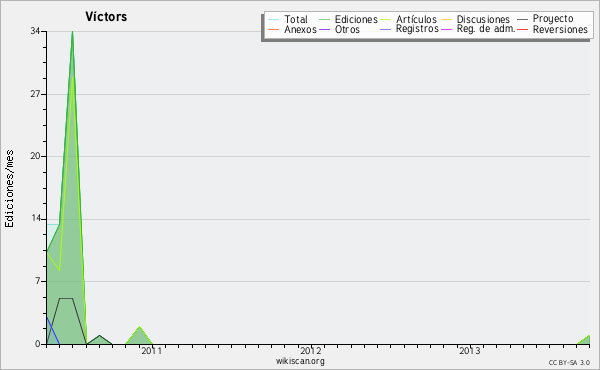Click the '20' y-axis label
The height and width of the screenshot is (370, 600).
pyautogui.click(x=35, y=156)
